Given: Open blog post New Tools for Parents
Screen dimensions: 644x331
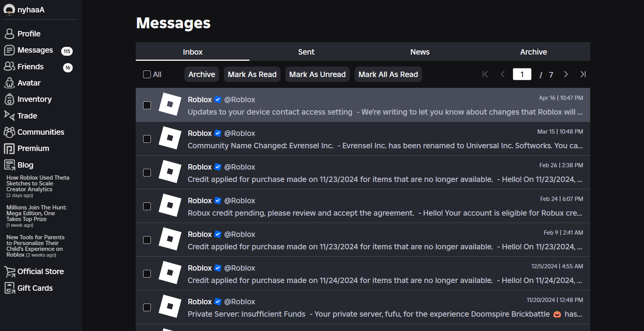Looking at the screenshot, I should 36,246.
